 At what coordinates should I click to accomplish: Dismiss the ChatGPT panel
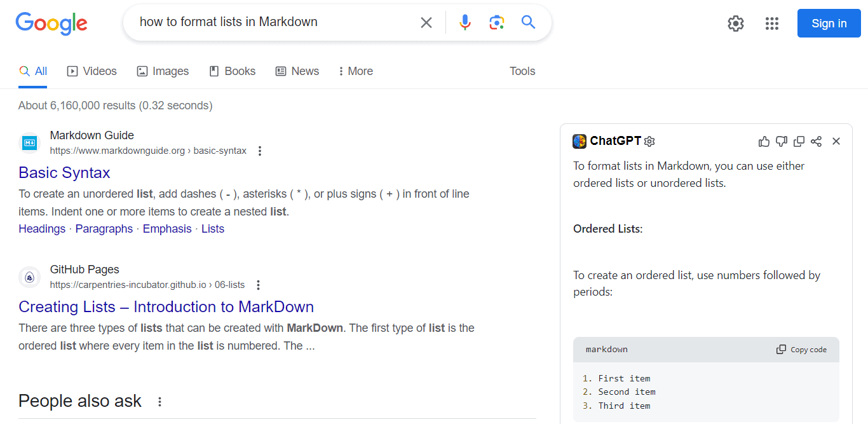click(x=836, y=141)
